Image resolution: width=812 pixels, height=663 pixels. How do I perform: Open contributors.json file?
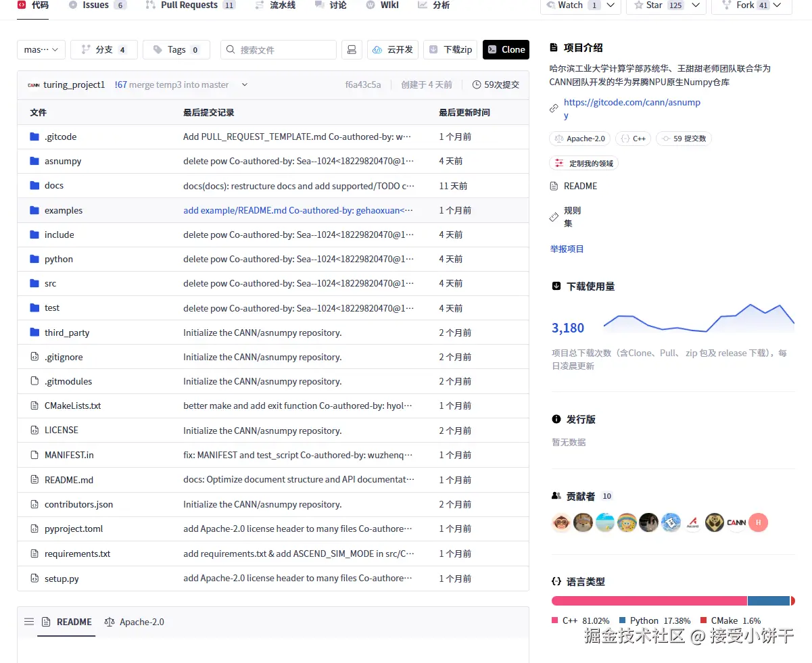click(78, 504)
